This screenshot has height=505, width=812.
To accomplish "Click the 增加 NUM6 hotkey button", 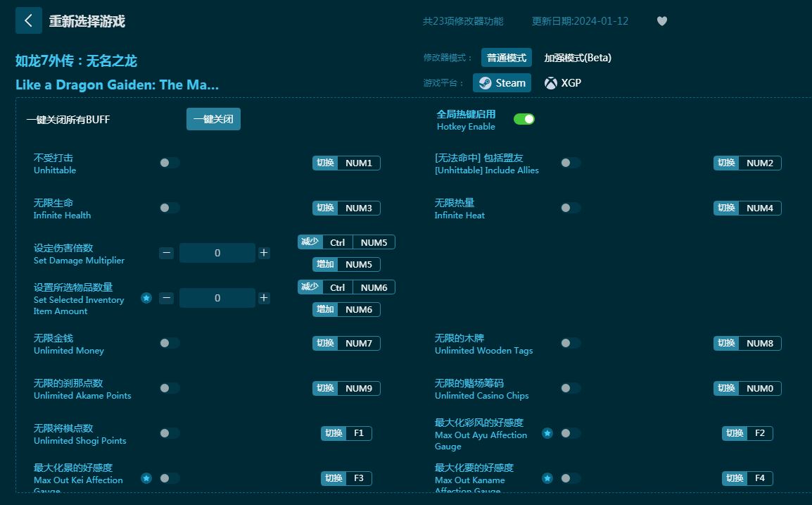I will point(346,309).
